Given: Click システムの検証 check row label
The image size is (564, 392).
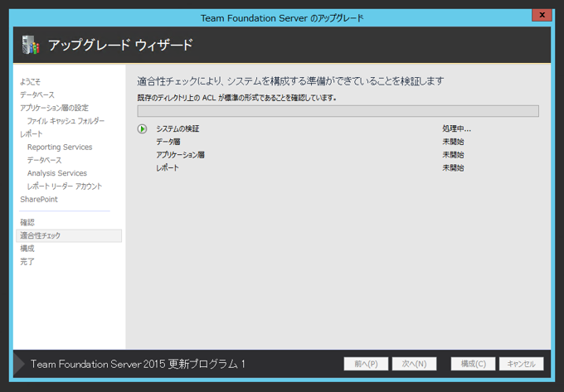Looking at the screenshot, I should [177, 128].
